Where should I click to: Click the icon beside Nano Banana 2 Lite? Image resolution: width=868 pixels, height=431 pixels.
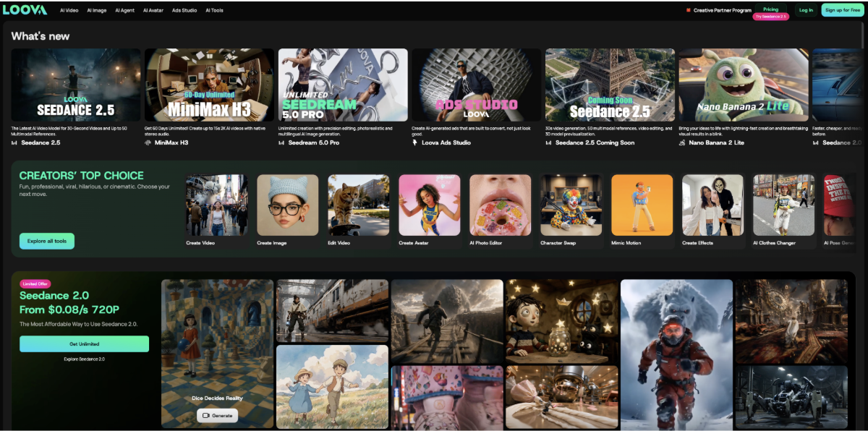(682, 142)
